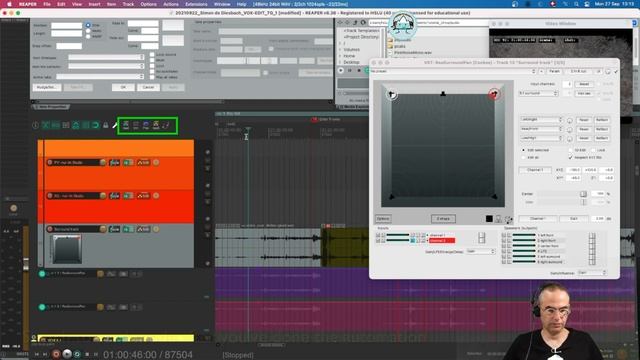Click the transport Record button
Screen dimensions: 640x360
point(56,354)
